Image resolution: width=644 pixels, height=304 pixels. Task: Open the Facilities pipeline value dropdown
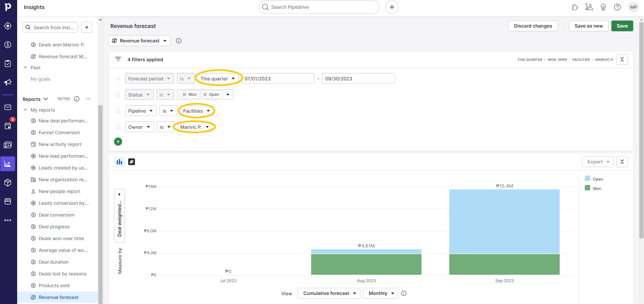point(196,111)
